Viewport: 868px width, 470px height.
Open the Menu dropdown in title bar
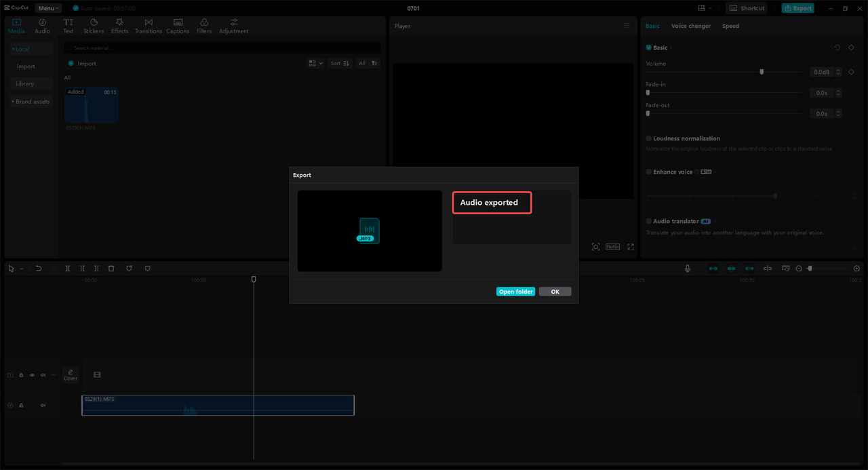pyautogui.click(x=48, y=8)
